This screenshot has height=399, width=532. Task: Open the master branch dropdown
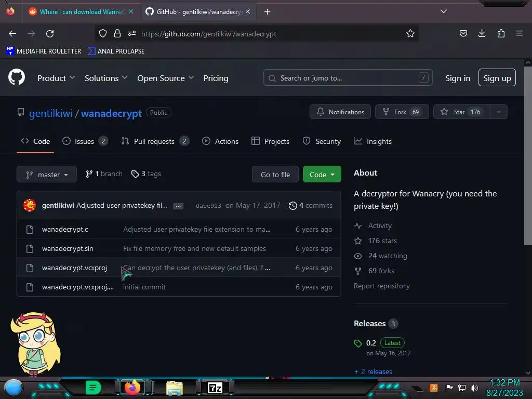click(47, 175)
